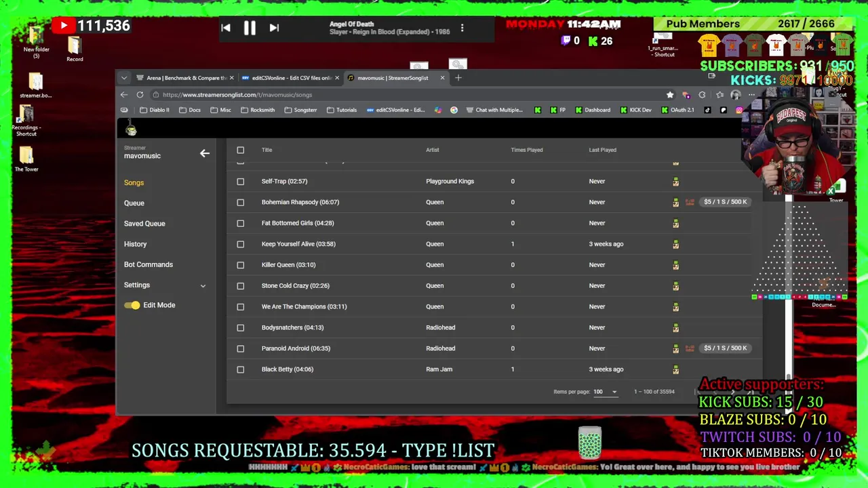Turn off the Edit Mode switch
This screenshot has width=868, height=488.
132,305
